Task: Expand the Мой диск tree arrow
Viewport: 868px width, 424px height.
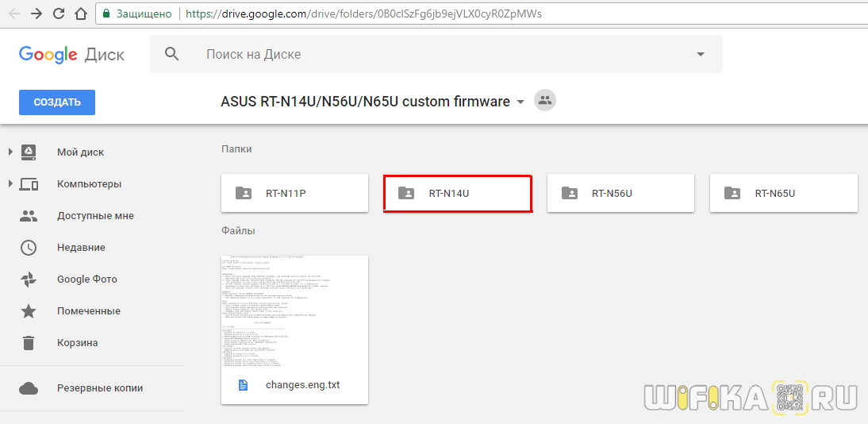Action: (10, 152)
